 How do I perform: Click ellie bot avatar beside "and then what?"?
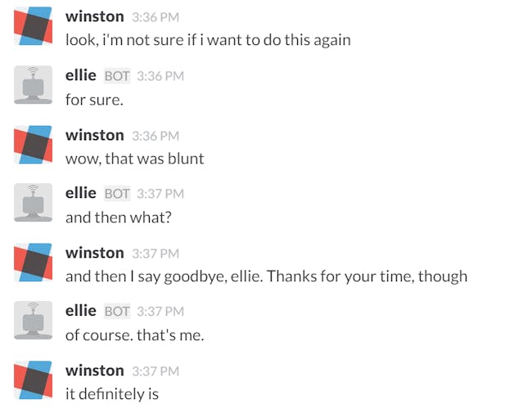pyautogui.click(x=34, y=203)
